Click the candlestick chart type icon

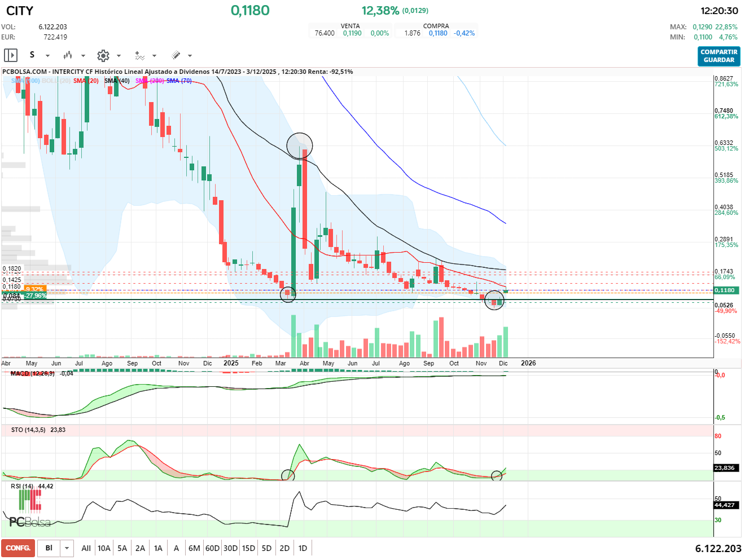68,55
